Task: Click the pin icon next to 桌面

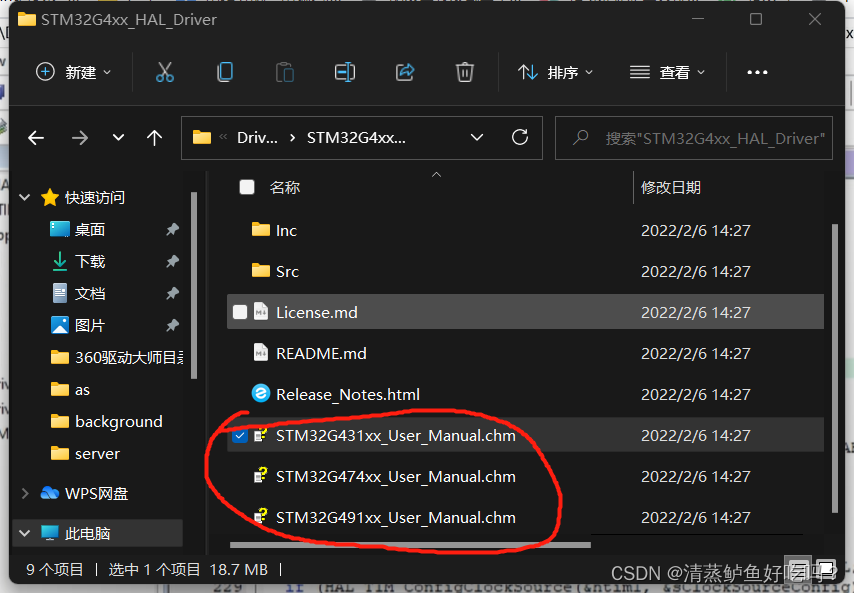Action: point(173,229)
